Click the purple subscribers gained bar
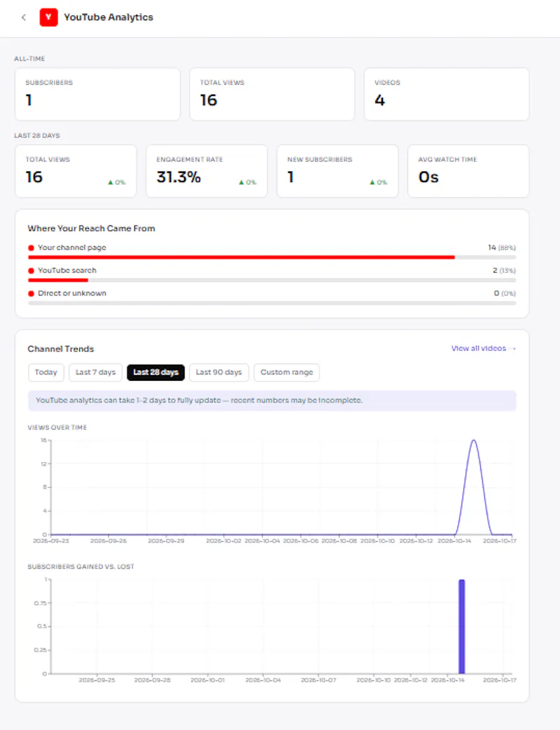 (462, 626)
